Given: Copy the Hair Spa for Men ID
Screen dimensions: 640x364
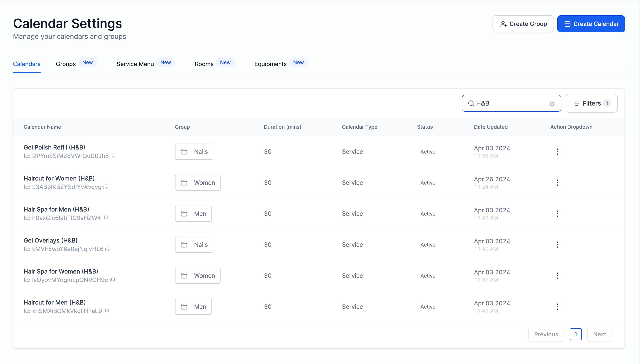Looking at the screenshot, I should coord(105,218).
